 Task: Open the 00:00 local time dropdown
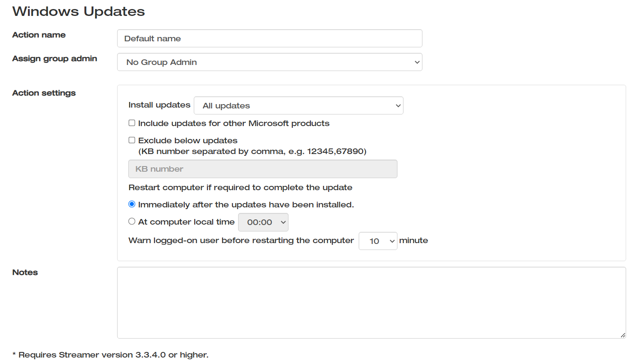[x=263, y=222]
